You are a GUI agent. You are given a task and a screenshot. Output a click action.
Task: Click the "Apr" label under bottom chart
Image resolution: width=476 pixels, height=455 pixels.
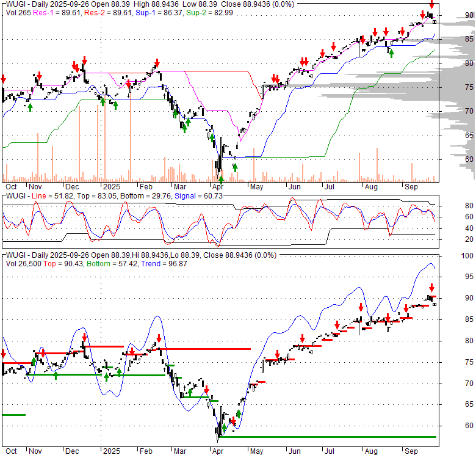coord(218,451)
